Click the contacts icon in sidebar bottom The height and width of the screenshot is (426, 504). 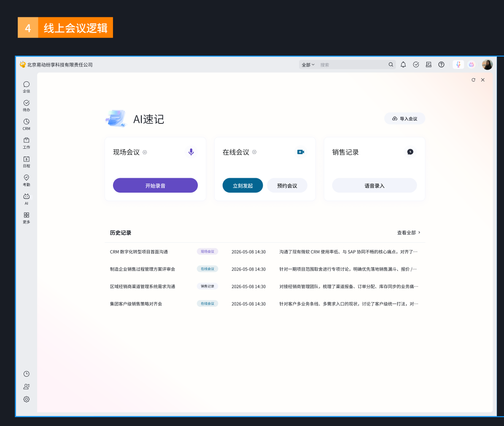click(x=26, y=386)
